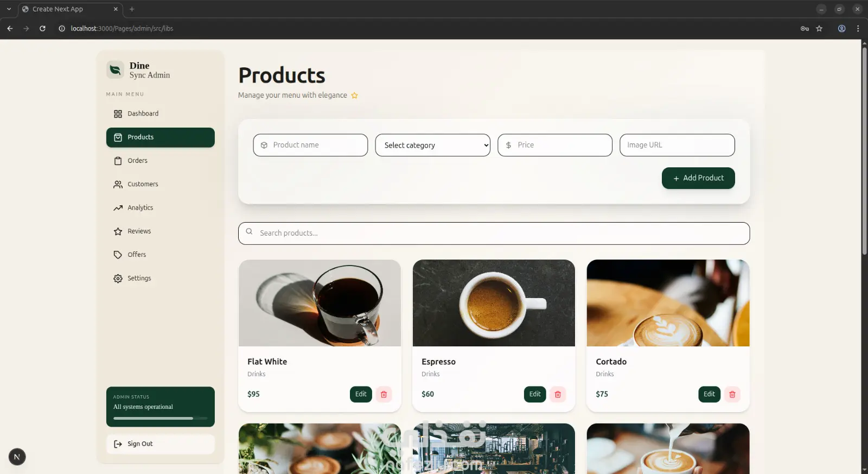This screenshot has width=868, height=474.
Task: Delete the Cortado product
Action: (732, 394)
